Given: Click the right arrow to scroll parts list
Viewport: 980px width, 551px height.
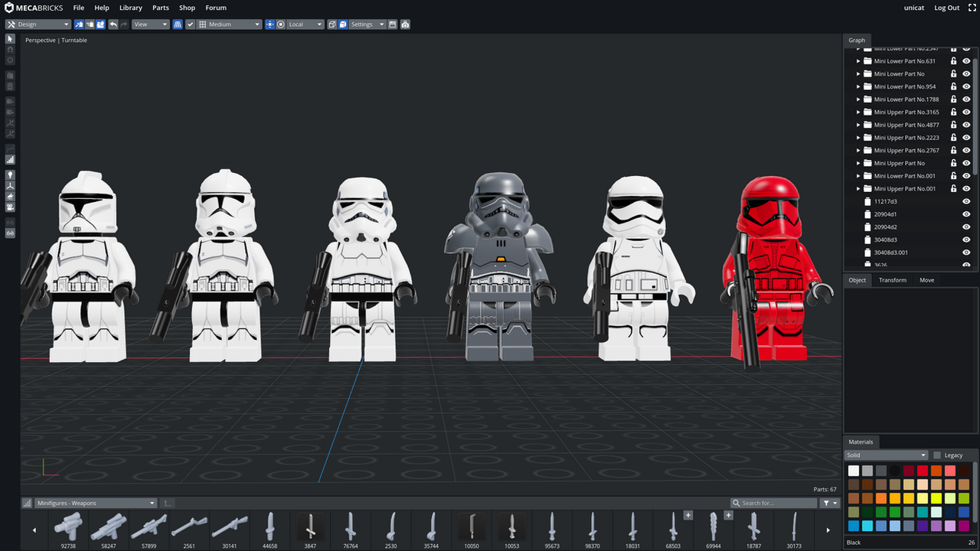Looking at the screenshot, I should (x=828, y=530).
